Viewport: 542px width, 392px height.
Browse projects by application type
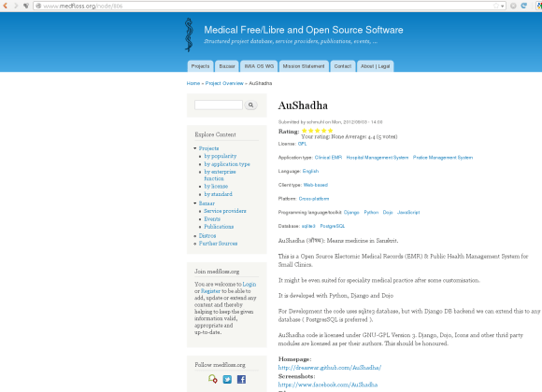click(227, 163)
